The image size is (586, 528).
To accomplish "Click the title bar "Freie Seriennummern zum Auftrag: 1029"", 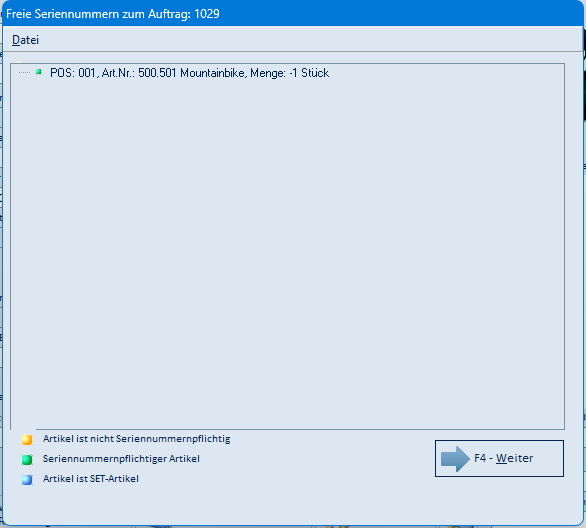I will click(293, 14).
